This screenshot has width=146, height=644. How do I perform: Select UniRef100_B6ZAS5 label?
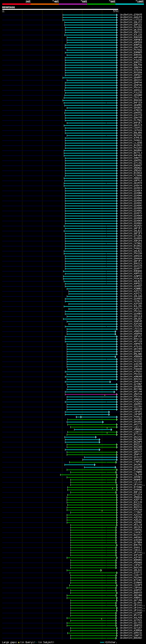[x=131, y=450]
